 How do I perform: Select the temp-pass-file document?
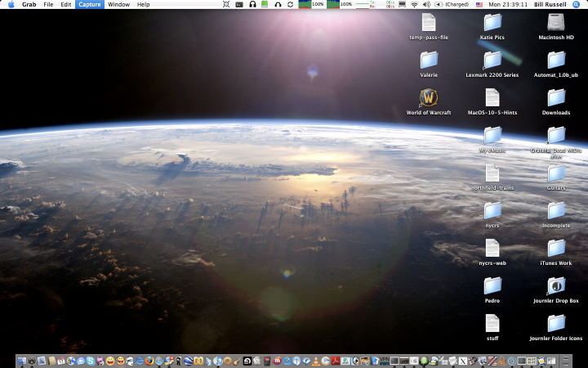pyautogui.click(x=429, y=23)
